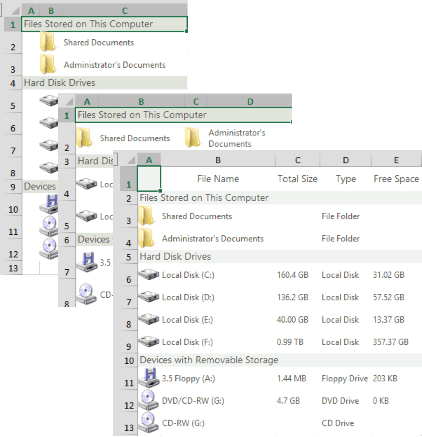Select column E header in the front sheet
The image size is (422, 437).
(x=396, y=160)
